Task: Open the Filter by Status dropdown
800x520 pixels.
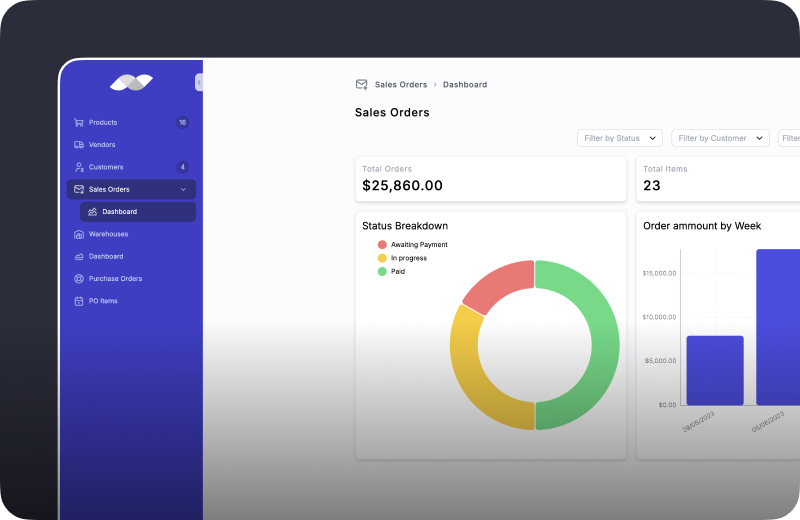Action: [x=620, y=138]
